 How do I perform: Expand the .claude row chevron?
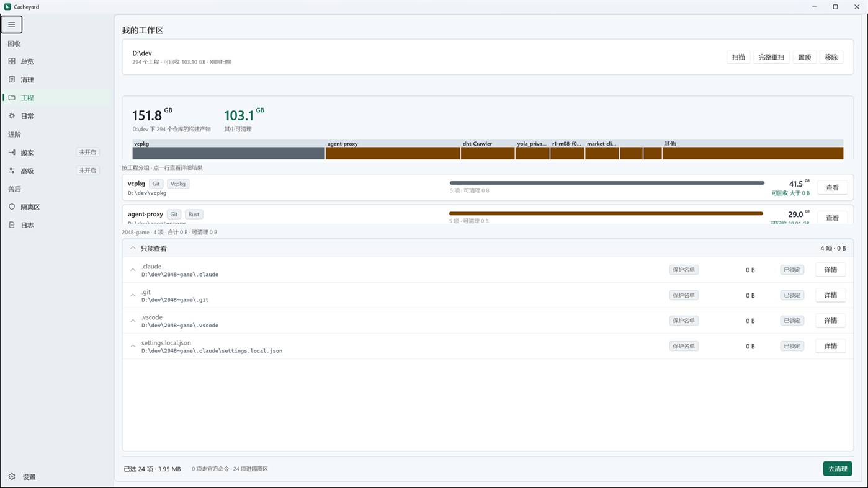(x=133, y=270)
